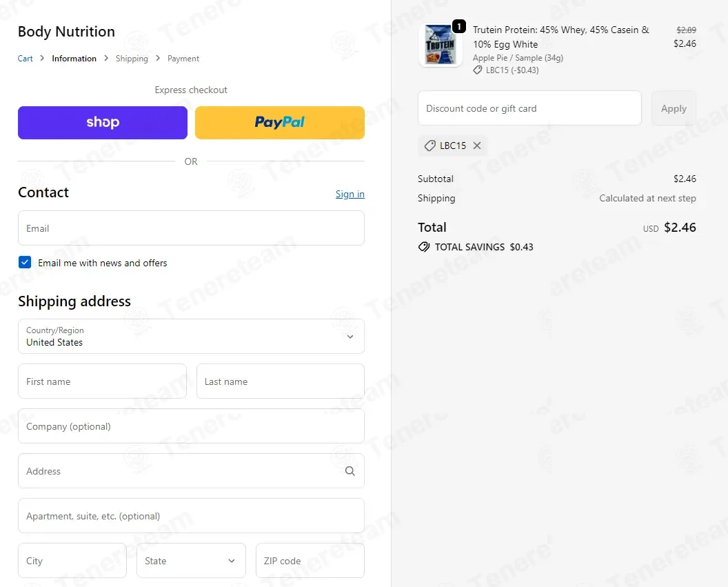Click the Trutein product thumbnail
The image size is (728, 587).
coord(440,46)
